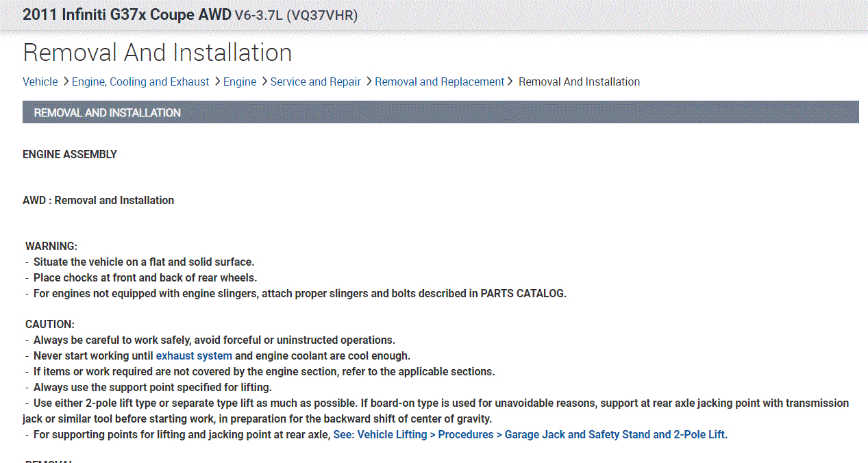Image resolution: width=868 pixels, height=463 pixels.
Task: Open the Vehicle breadcrumb link
Action: point(40,82)
